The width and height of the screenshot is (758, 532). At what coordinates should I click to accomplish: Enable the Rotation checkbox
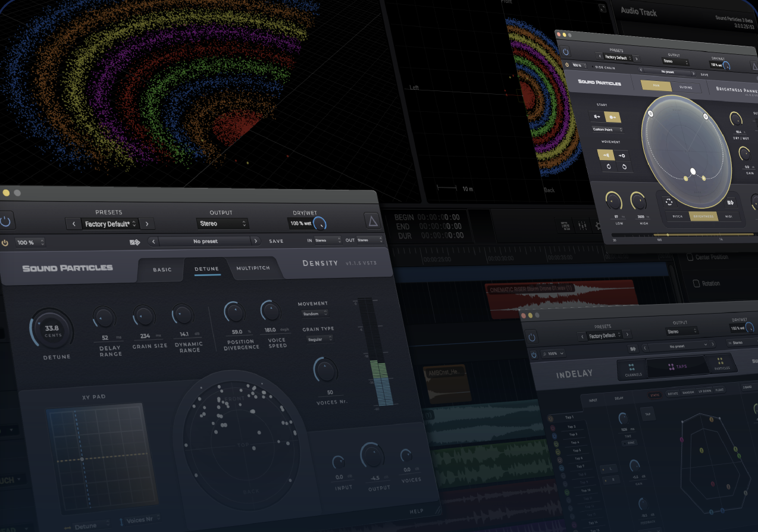click(696, 284)
